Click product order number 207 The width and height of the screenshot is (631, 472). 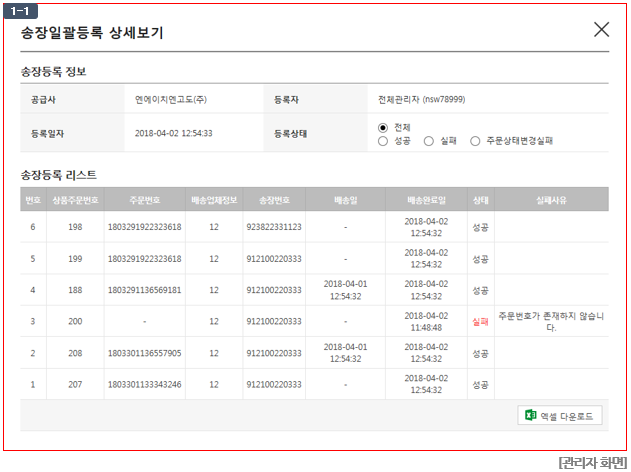(75, 385)
